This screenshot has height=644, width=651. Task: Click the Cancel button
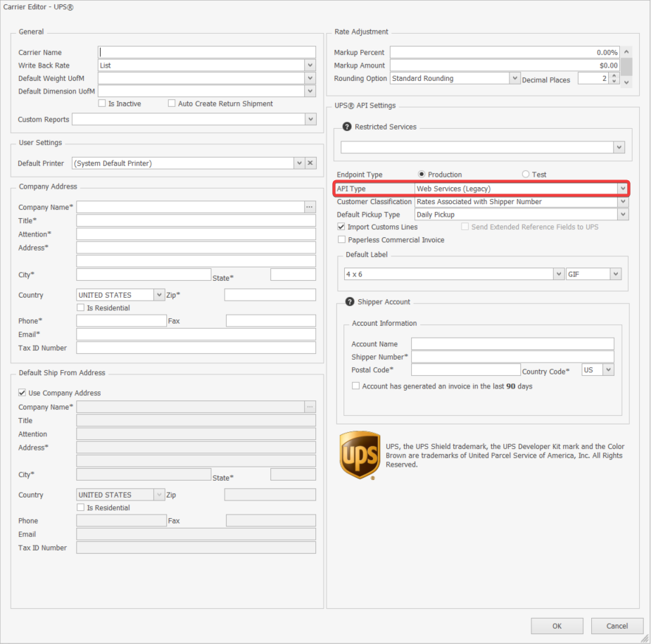pyautogui.click(x=617, y=626)
